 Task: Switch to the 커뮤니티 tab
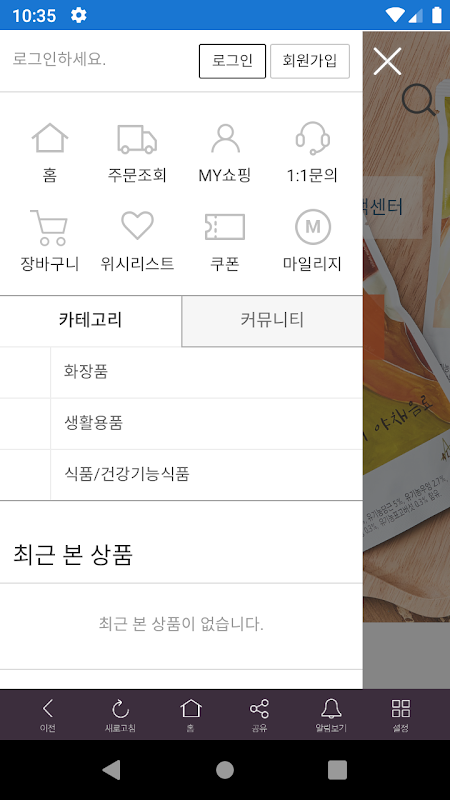(x=272, y=320)
